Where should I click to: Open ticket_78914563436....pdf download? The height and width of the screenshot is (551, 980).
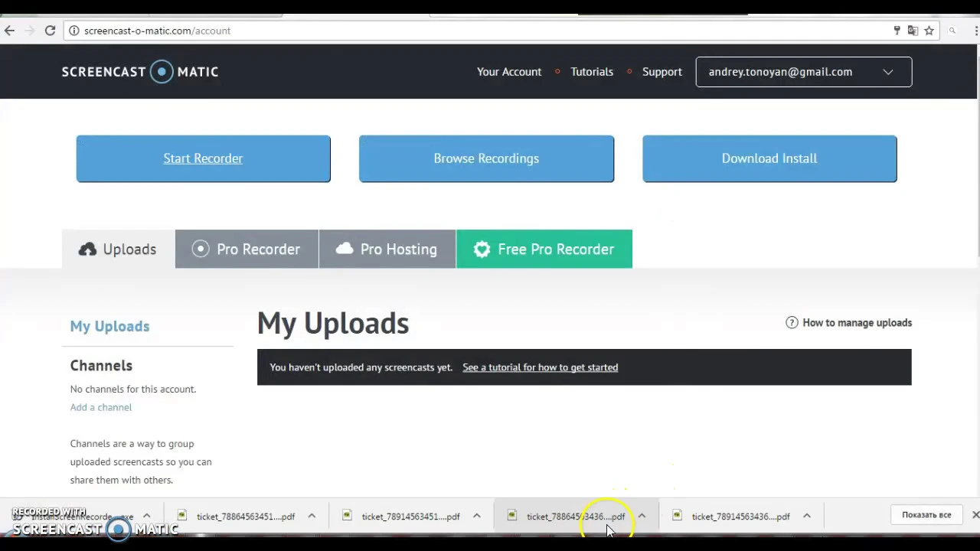pyautogui.click(x=740, y=517)
